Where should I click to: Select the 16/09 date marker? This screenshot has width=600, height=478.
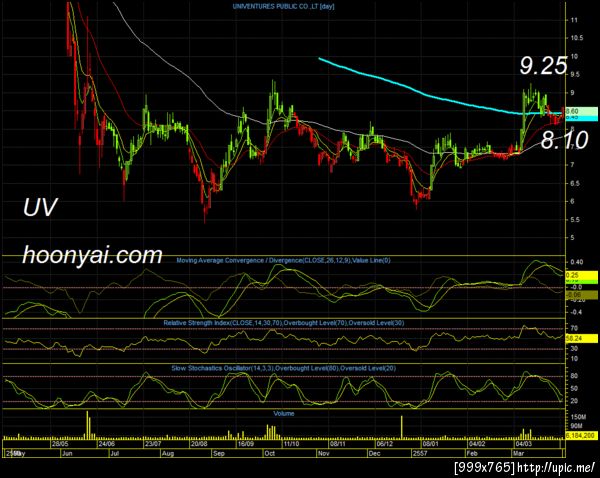point(246,444)
